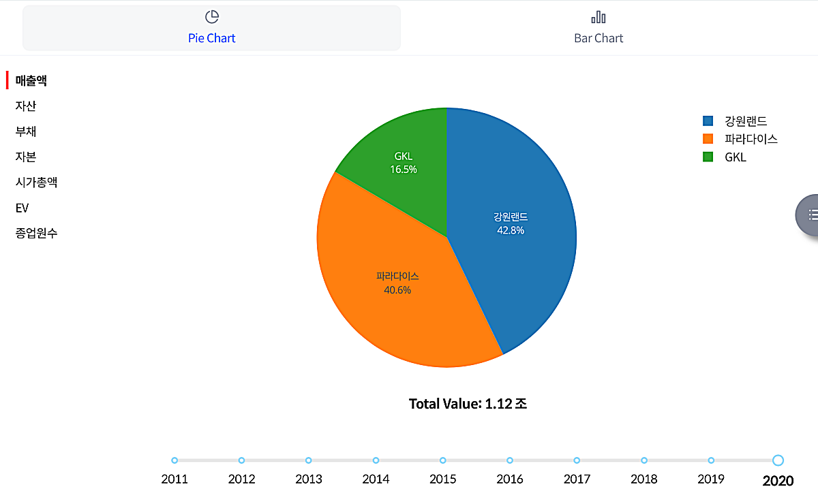Click the blue 강원랜드 legend swatch
818x504 pixels.
(x=708, y=121)
